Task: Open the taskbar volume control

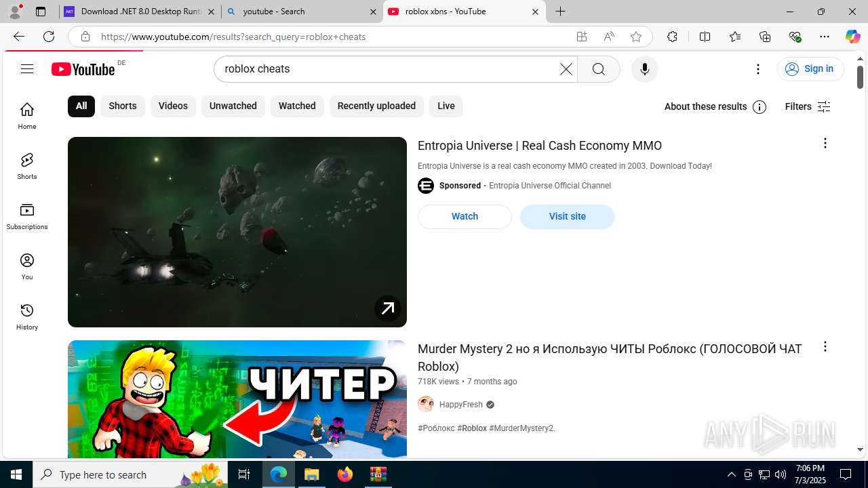Action: [781, 474]
